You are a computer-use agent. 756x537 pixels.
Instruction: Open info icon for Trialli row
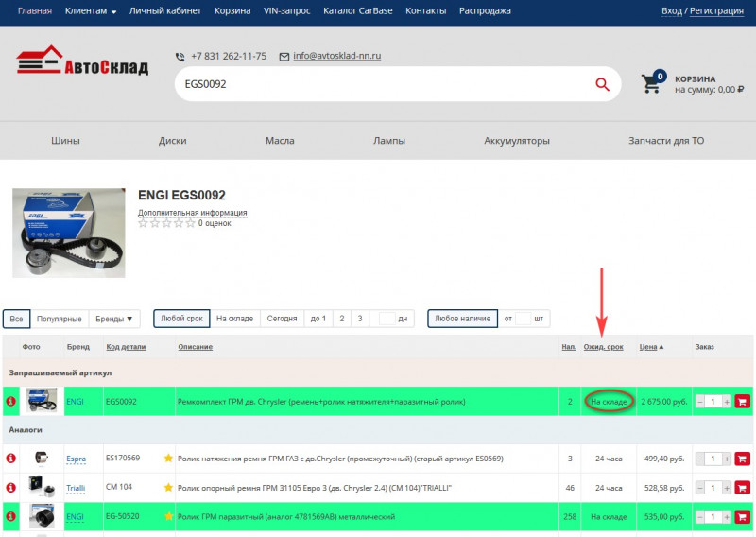(10, 487)
